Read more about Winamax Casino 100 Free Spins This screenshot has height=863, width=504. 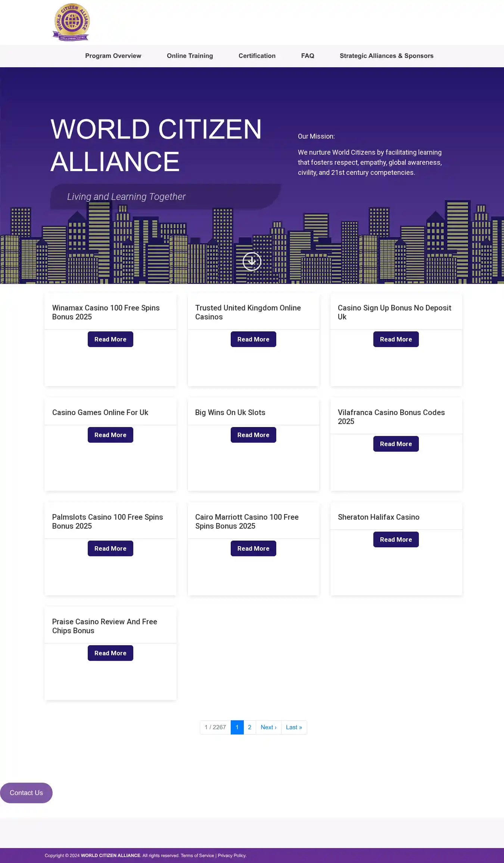(110, 339)
